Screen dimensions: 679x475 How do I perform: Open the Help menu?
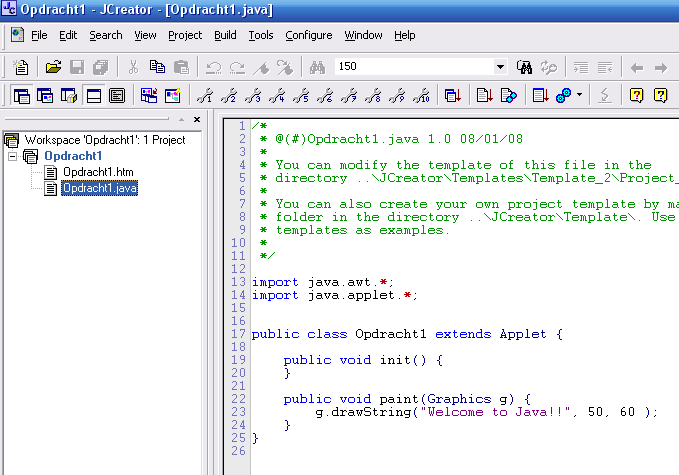pyautogui.click(x=404, y=35)
